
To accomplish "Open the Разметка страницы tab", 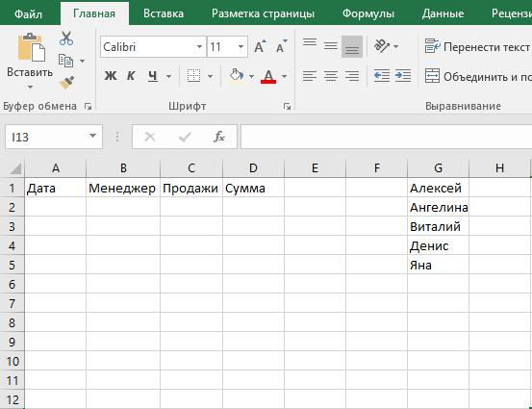I will pyautogui.click(x=263, y=13).
